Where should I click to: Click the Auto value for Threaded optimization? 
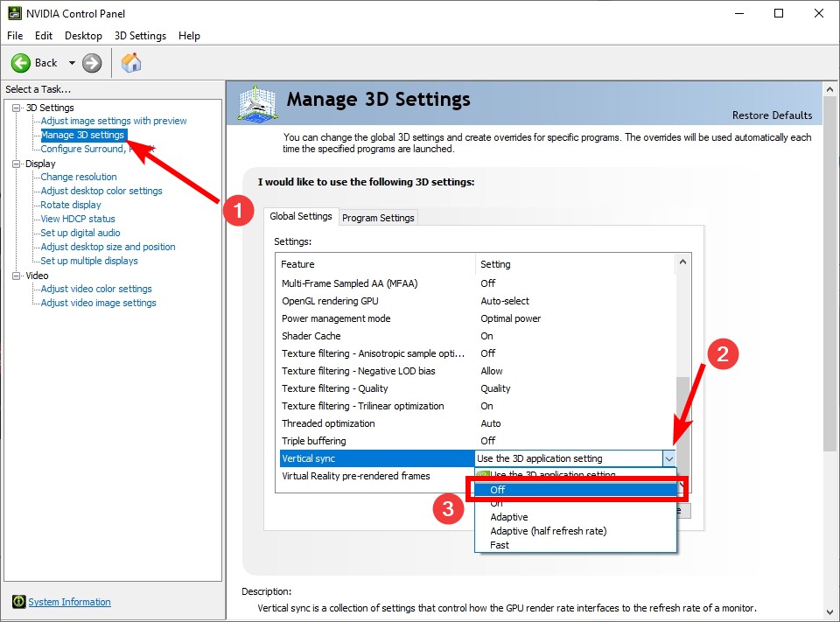coord(490,423)
